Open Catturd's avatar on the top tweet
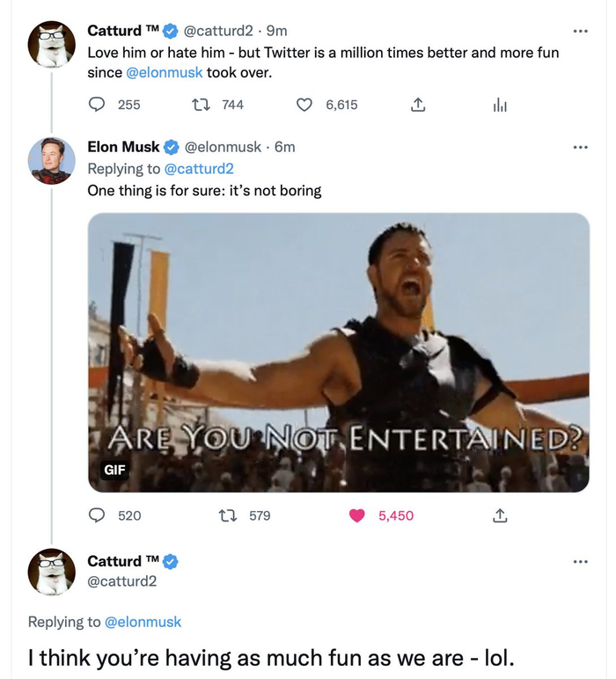 [x=51, y=44]
